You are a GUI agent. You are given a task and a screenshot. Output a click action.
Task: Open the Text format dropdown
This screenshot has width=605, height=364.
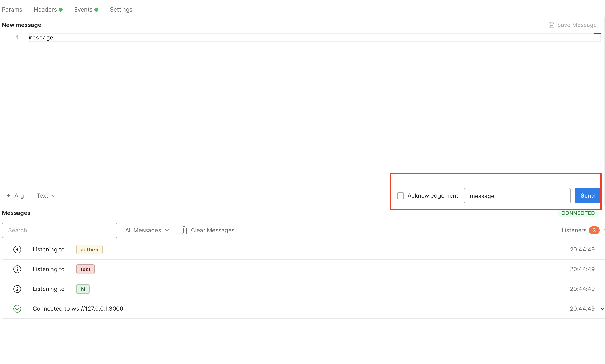(46, 196)
